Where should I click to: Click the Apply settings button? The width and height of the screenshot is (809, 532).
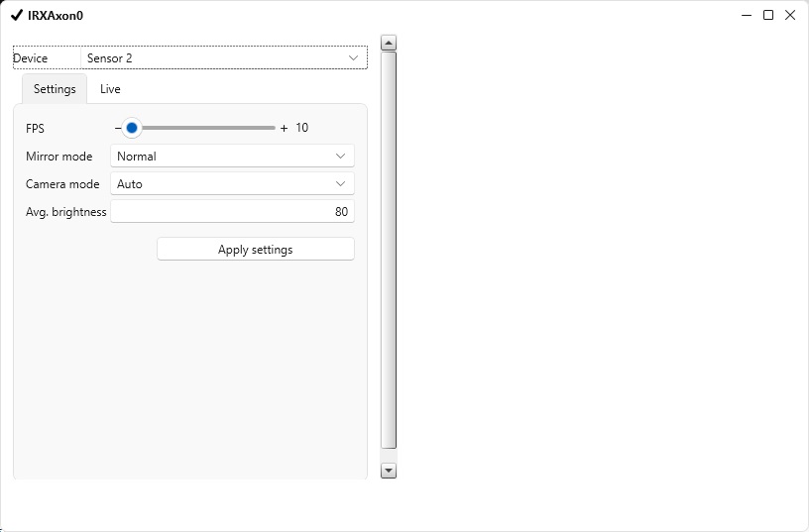pyautogui.click(x=256, y=249)
